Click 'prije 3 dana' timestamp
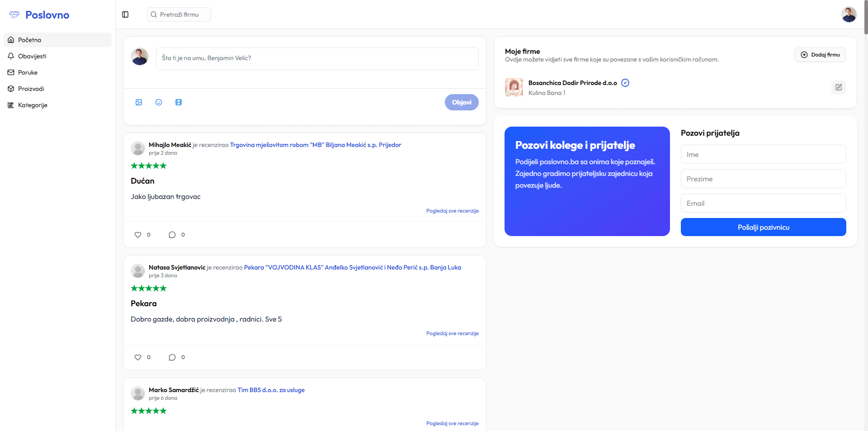The height and width of the screenshot is (431, 868). coord(163,275)
